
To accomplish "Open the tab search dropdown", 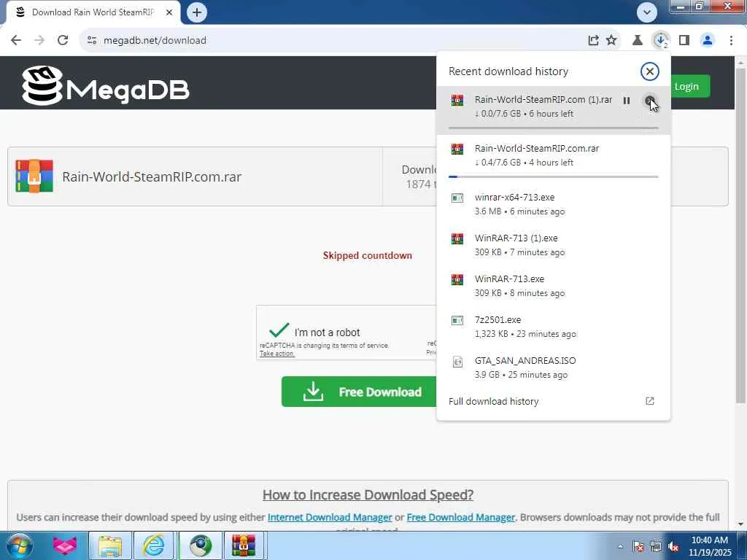I will (x=647, y=12).
